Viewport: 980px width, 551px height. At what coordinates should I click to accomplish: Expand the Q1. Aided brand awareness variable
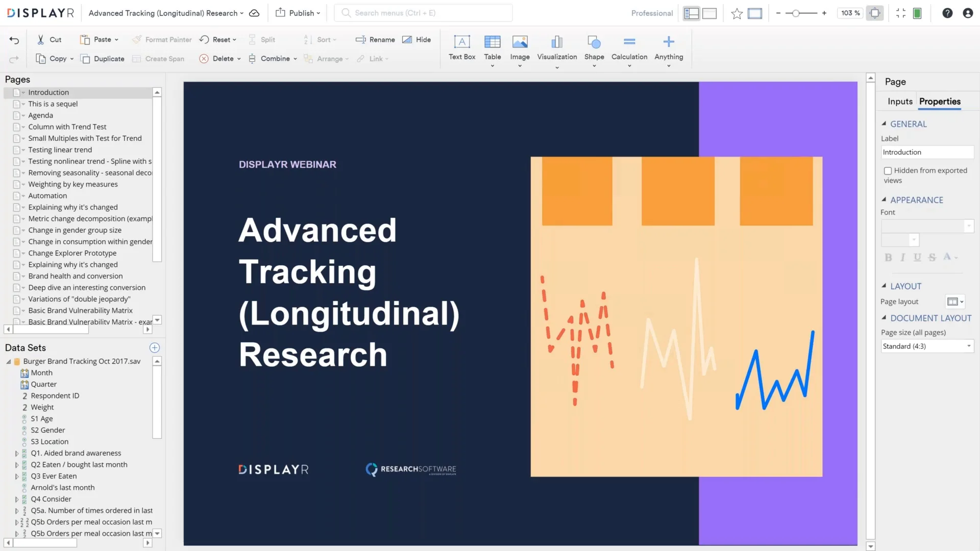click(16, 454)
